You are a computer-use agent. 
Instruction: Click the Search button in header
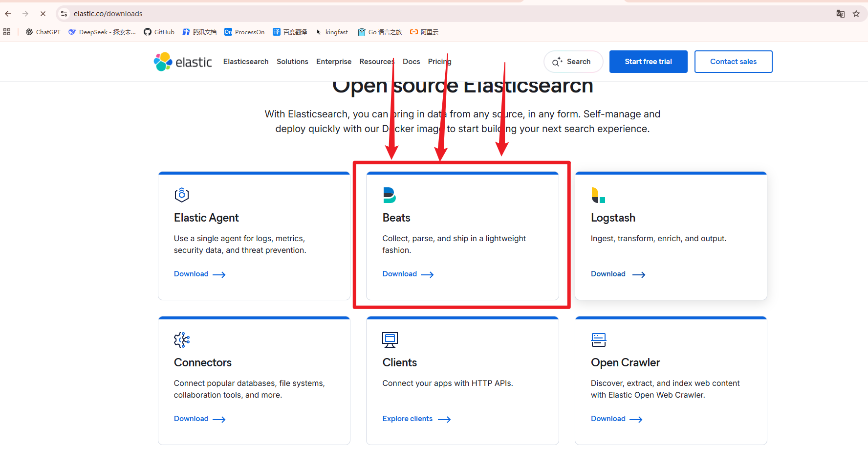pyautogui.click(x=573, y=62)
